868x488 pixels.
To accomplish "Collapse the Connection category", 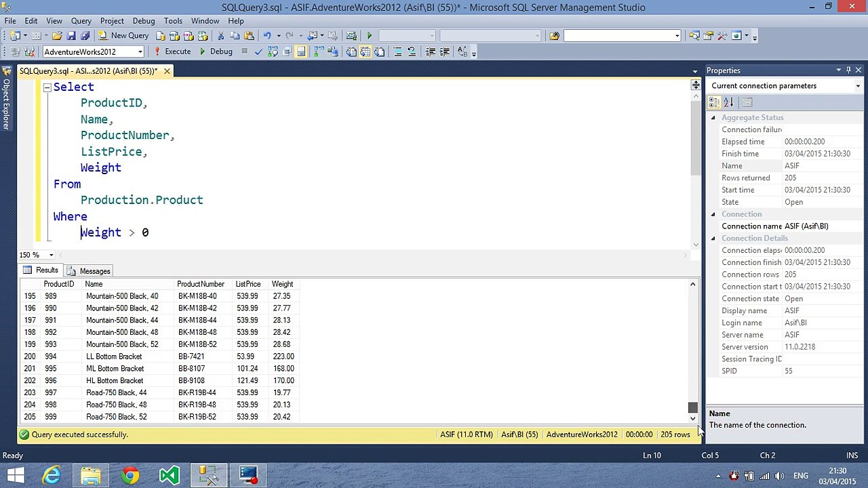I will pos(713,214).
